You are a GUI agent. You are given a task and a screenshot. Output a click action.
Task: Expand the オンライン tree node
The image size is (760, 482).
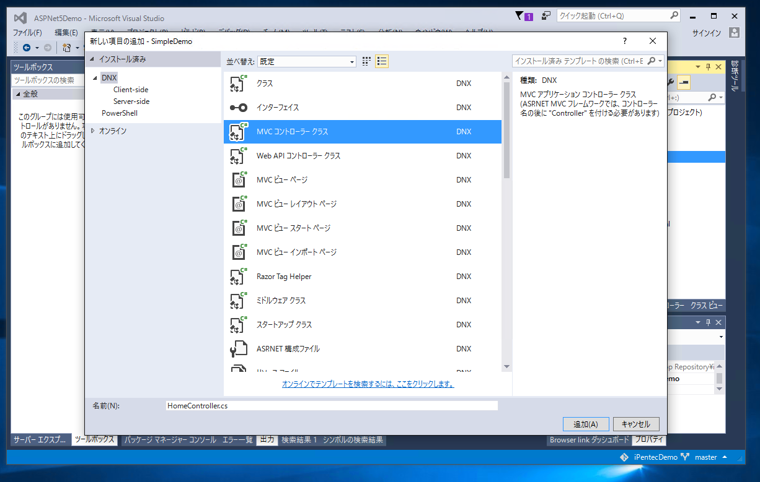pyautogui.click(x=93, y=131)
